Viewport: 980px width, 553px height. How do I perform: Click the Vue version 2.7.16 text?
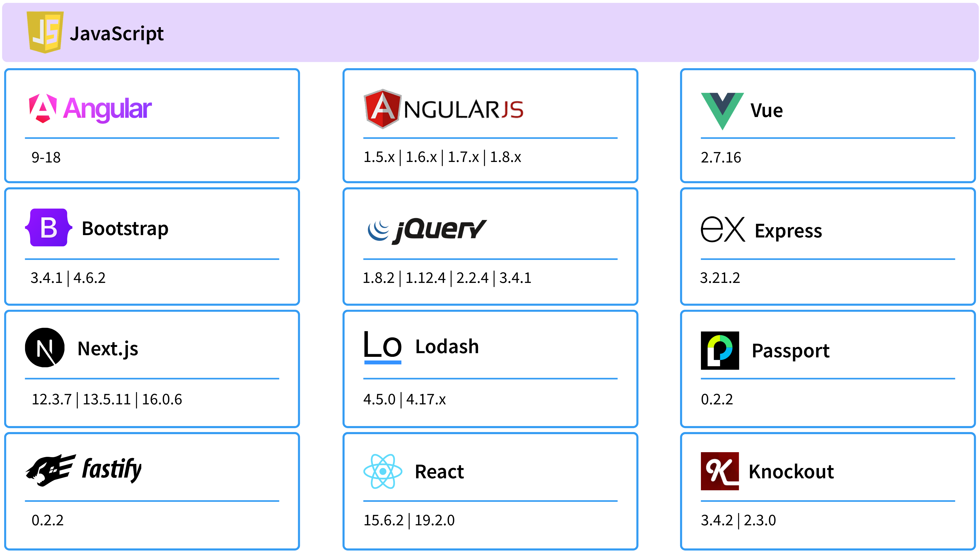(721, 158)
